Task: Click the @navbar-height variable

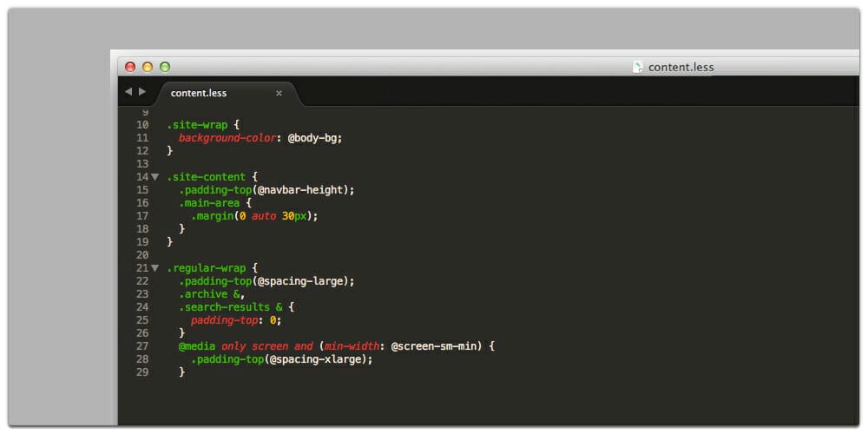Action: pos(300,190)
